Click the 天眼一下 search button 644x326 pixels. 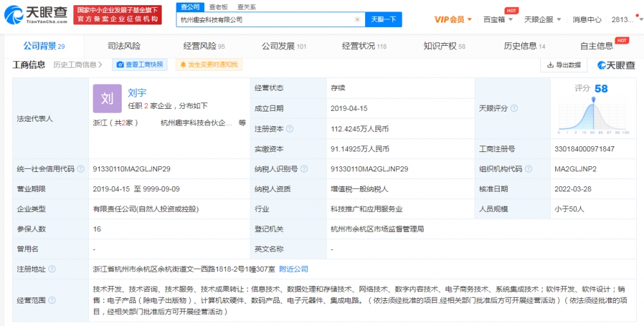tap(383, 19)
